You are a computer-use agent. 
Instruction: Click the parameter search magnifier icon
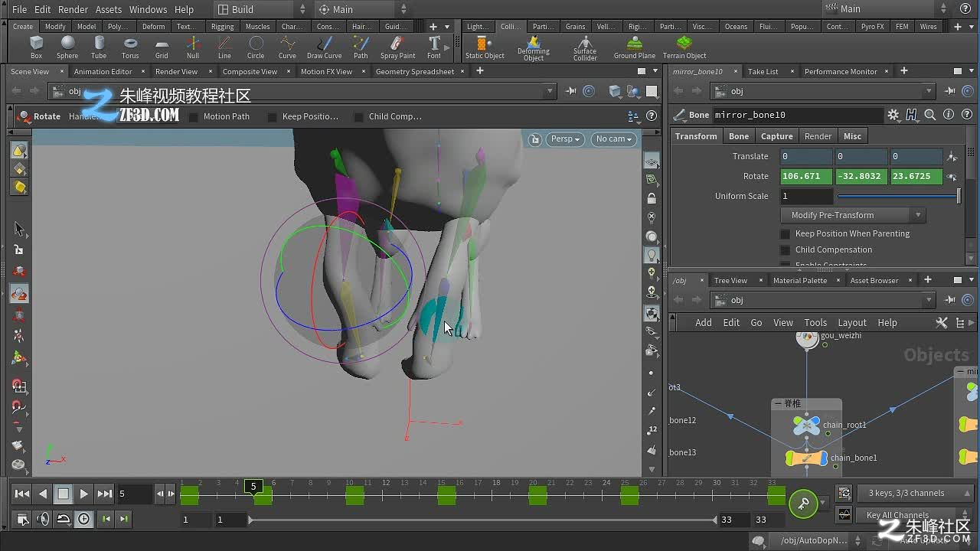pos(930,115)
